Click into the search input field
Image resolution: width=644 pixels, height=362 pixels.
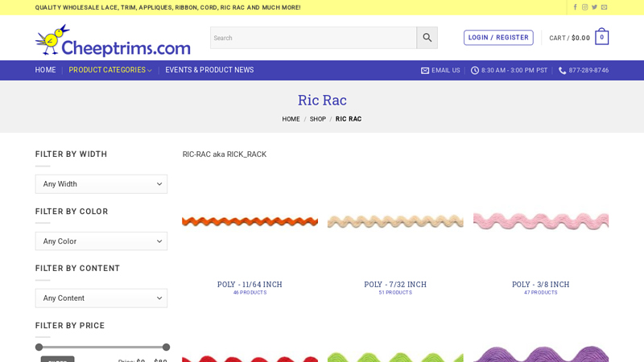(x=313, y=38)
